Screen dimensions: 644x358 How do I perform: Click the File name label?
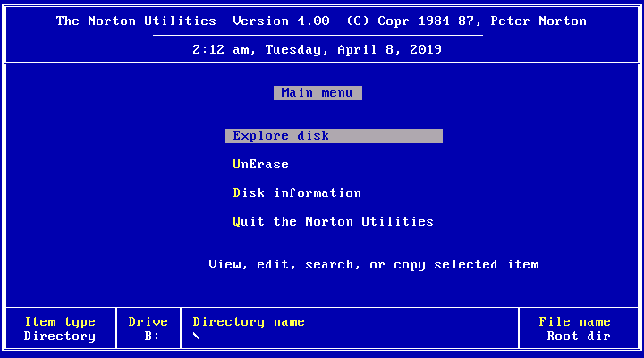[x=574, y=322]
